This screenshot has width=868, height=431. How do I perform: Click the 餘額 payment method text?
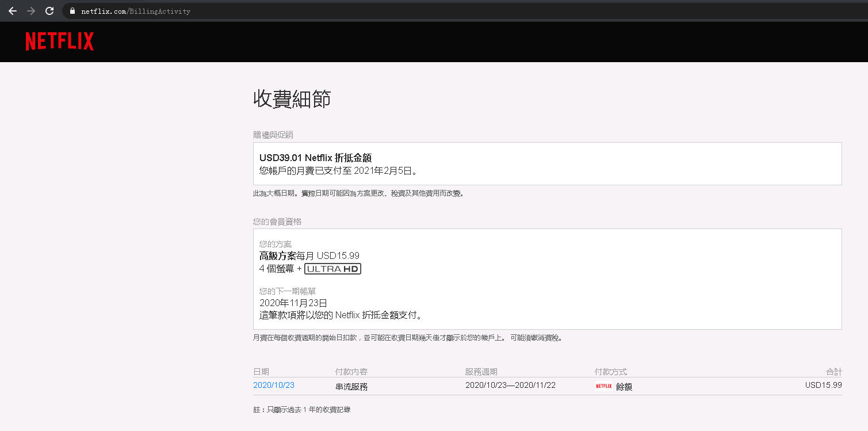click(x=624, y=387)
